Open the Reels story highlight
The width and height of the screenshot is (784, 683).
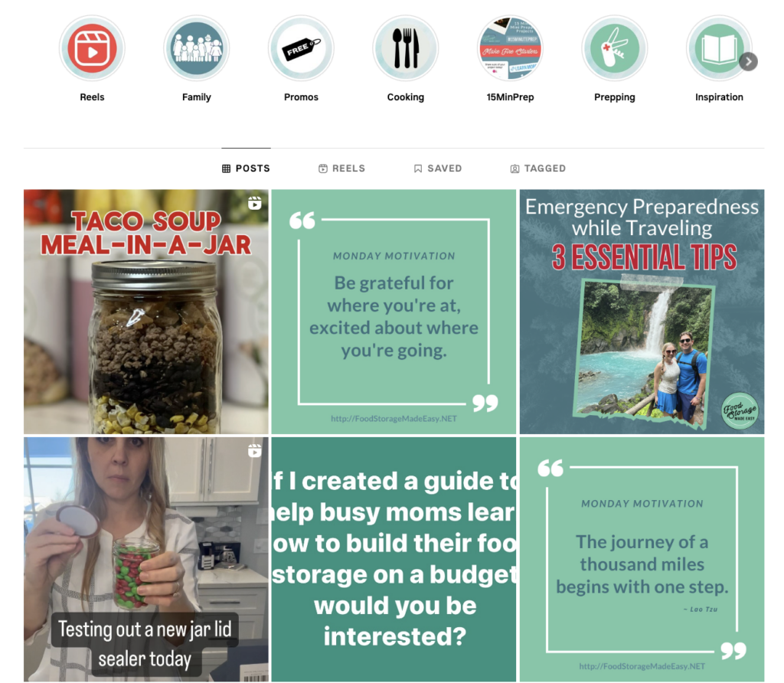click(92, 48)
